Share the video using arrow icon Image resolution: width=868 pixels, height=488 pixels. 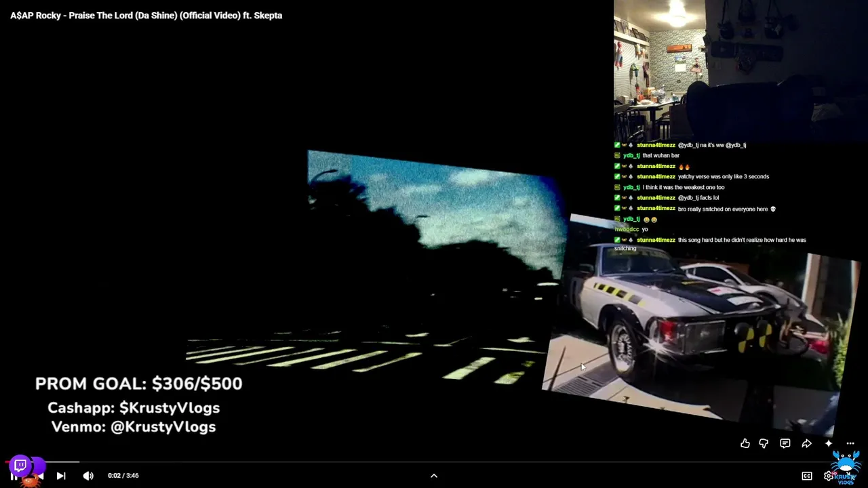tap(806, 443)
